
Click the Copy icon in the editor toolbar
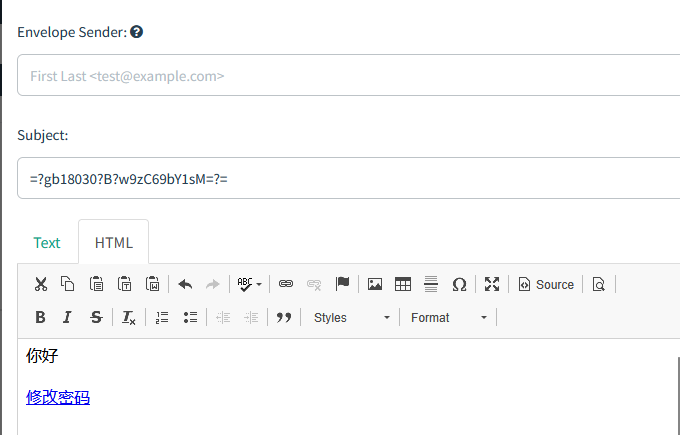tap(68, 285)
